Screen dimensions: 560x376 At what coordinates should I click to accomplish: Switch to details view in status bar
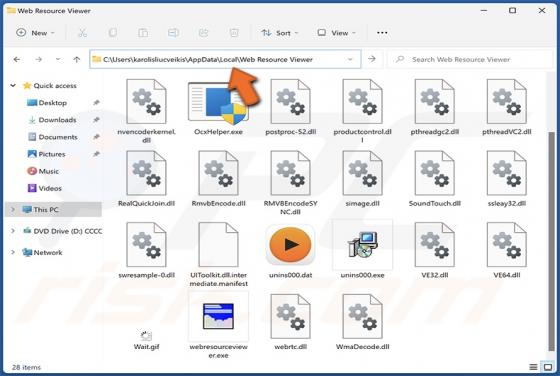point(533,367)
